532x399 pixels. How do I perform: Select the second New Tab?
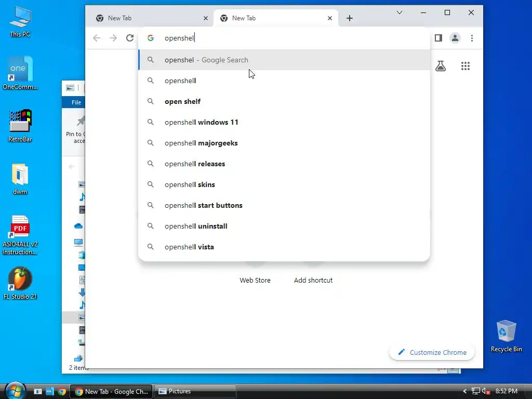[275, 18]
